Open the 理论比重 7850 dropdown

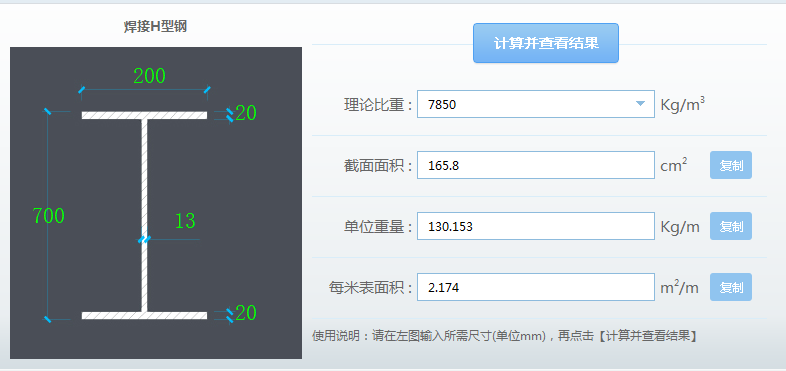pos(535,104)
